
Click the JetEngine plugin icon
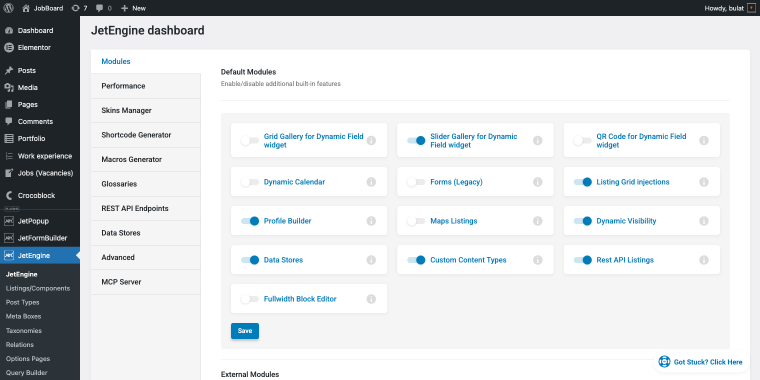(9, 255)
